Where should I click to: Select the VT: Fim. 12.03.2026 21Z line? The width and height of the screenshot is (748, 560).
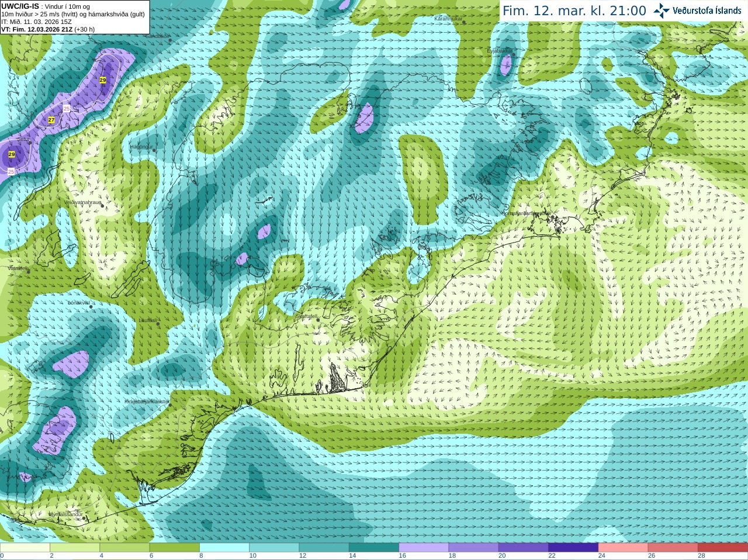click(37, 29)
